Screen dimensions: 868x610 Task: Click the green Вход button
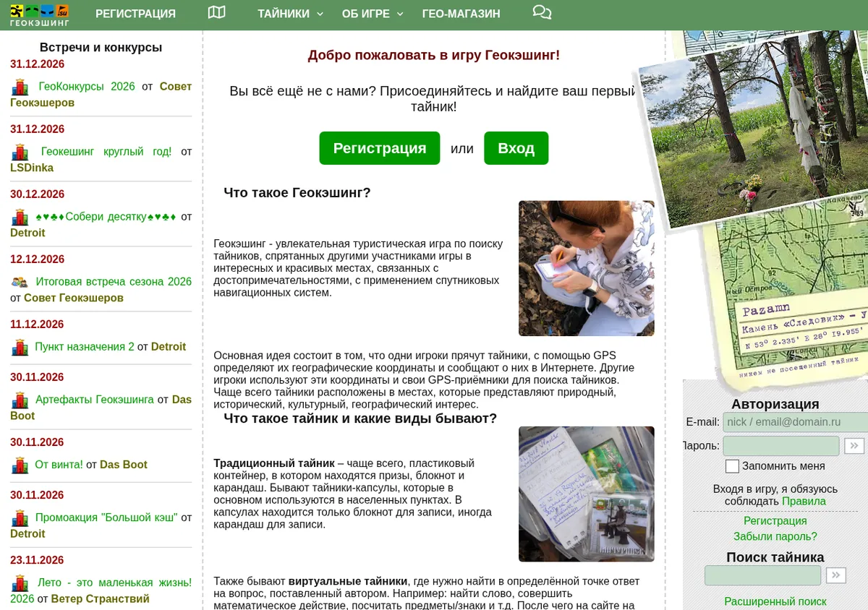click(516, 148)
